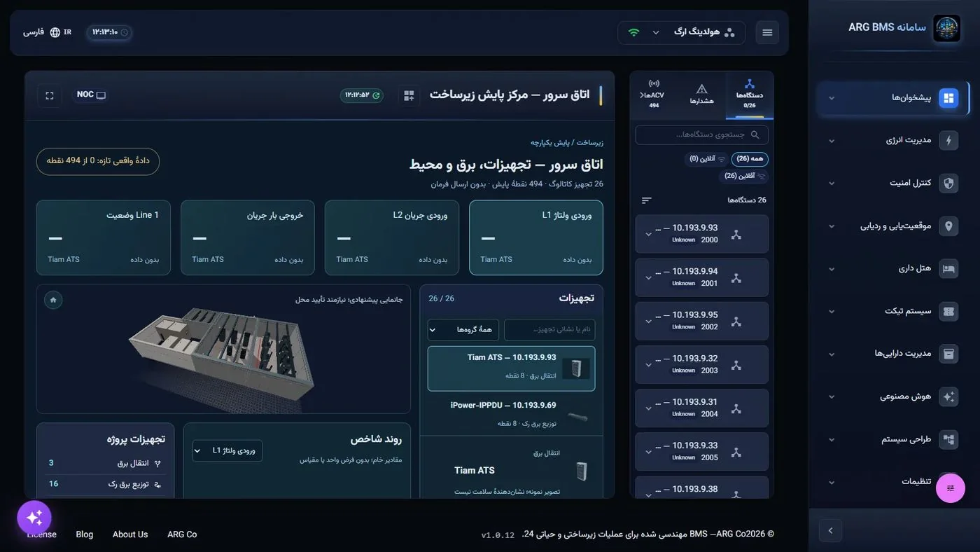980x552 pixels.
Task: Click the pink settings sliders floating button
Action: click(951, 488)
